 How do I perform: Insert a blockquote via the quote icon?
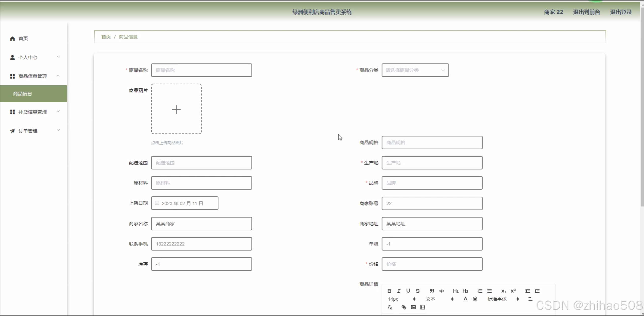[x=432, y=291]
